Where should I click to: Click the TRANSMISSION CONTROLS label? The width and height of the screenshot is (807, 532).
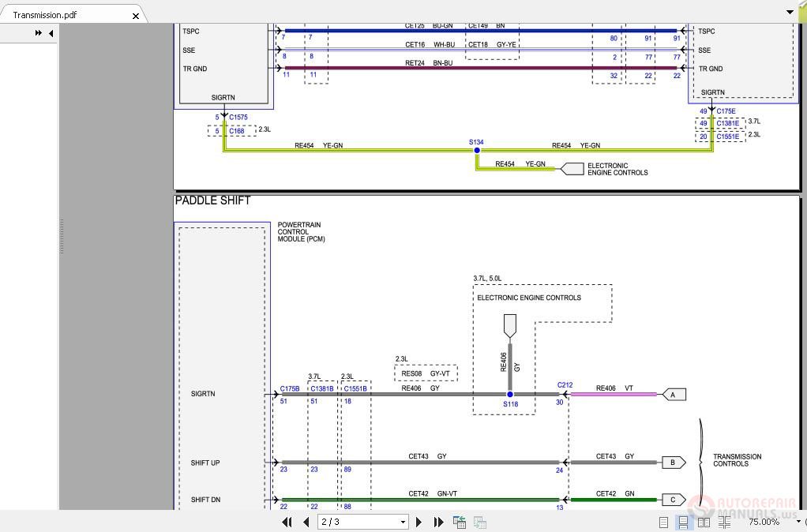737,460
